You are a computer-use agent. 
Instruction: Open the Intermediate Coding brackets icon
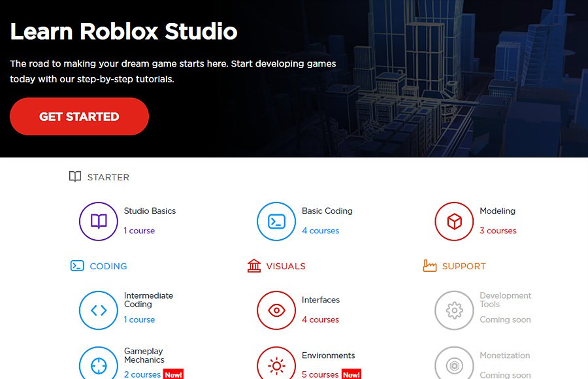point(99,310)
